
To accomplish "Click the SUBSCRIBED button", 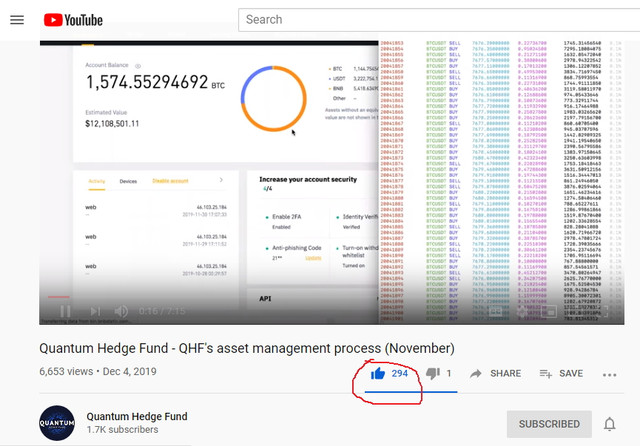I will tap(549, 424).
